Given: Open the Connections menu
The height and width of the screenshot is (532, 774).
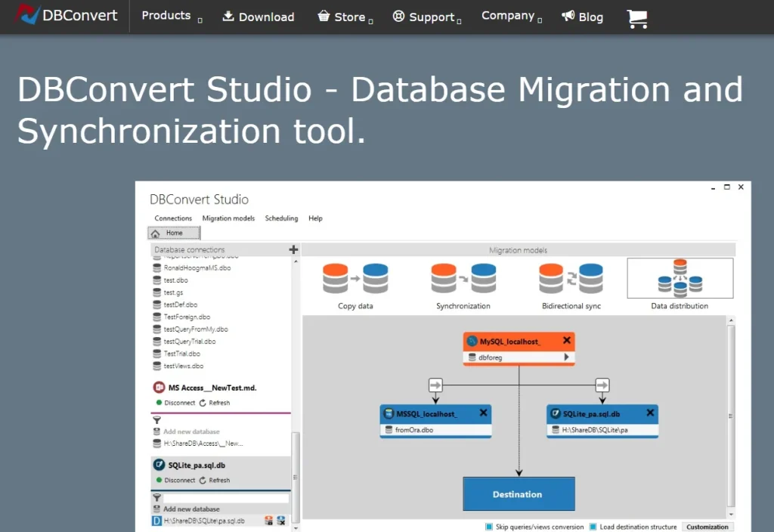Looking at the screenshot, I should (173, 218).
